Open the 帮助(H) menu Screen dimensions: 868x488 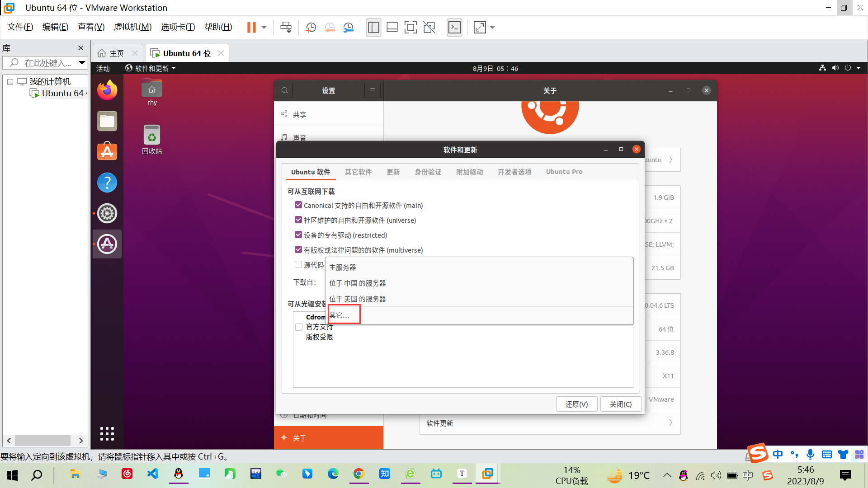point(218,27)
